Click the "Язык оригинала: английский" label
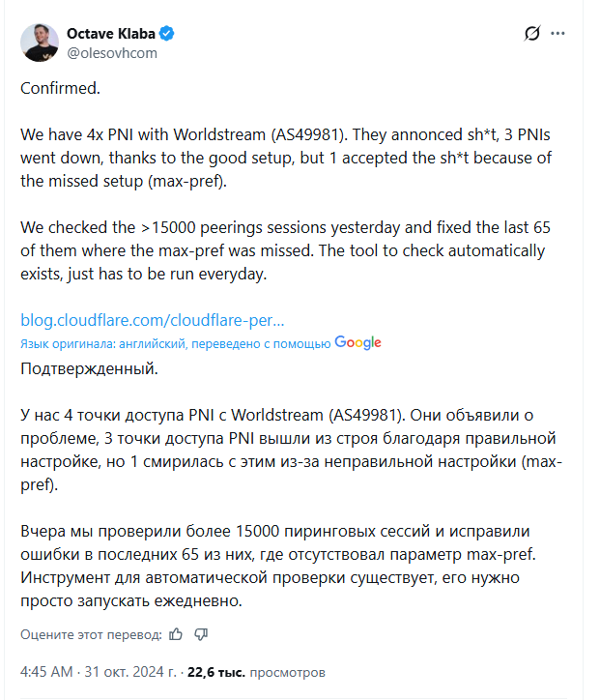 108,343
